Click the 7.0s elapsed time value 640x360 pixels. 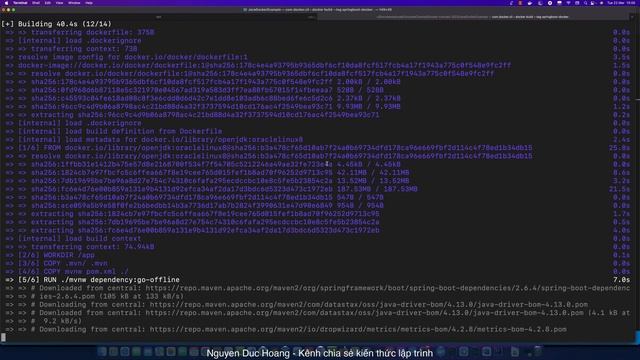(x=621, y=280)
